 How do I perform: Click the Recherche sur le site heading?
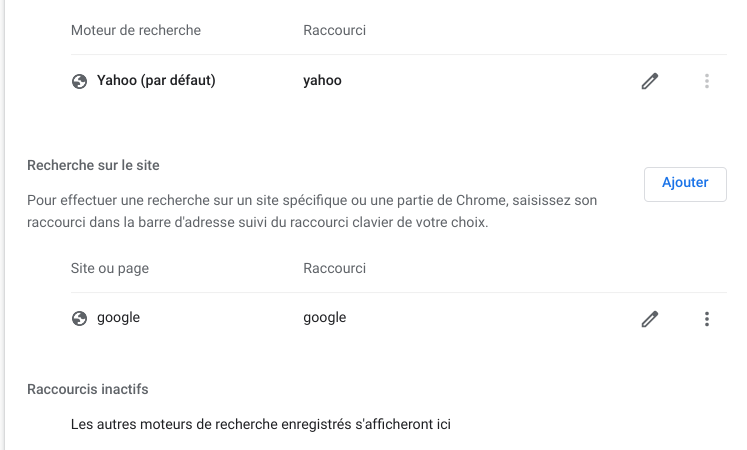[x=93, y=165]
